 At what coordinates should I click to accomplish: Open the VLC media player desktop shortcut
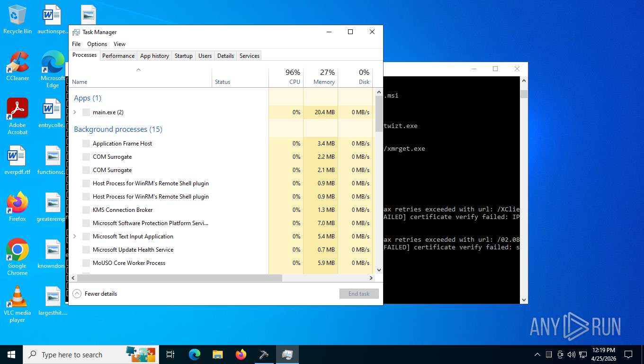(18, 304)
